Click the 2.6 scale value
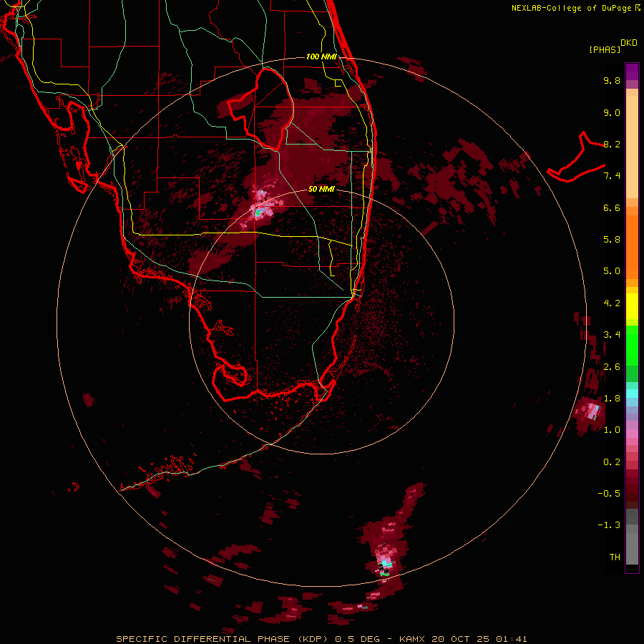 pyautogui.click(x=612, y=367)
